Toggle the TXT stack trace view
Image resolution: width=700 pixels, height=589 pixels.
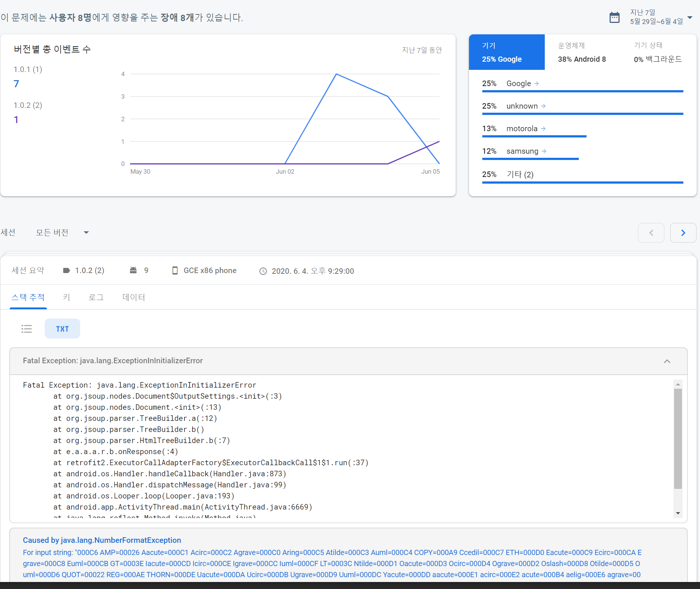(x=62, y=328)
